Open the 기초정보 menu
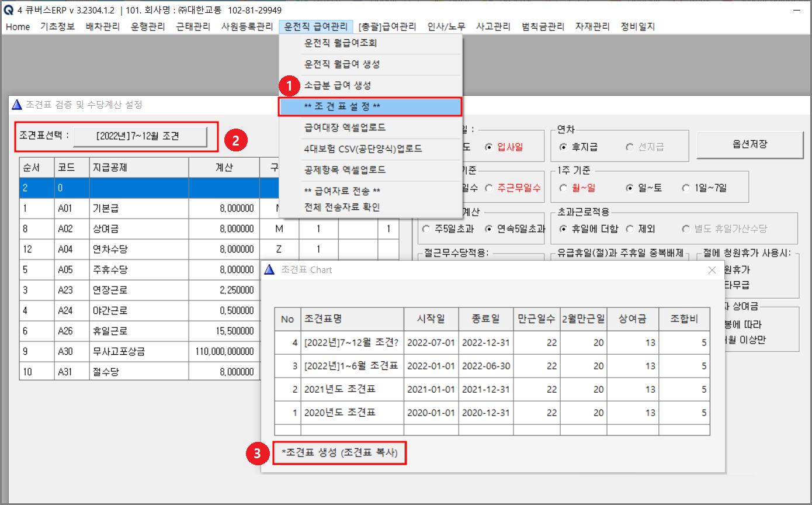812x505 pixels. pyautogui.click(x=57, y=26)
